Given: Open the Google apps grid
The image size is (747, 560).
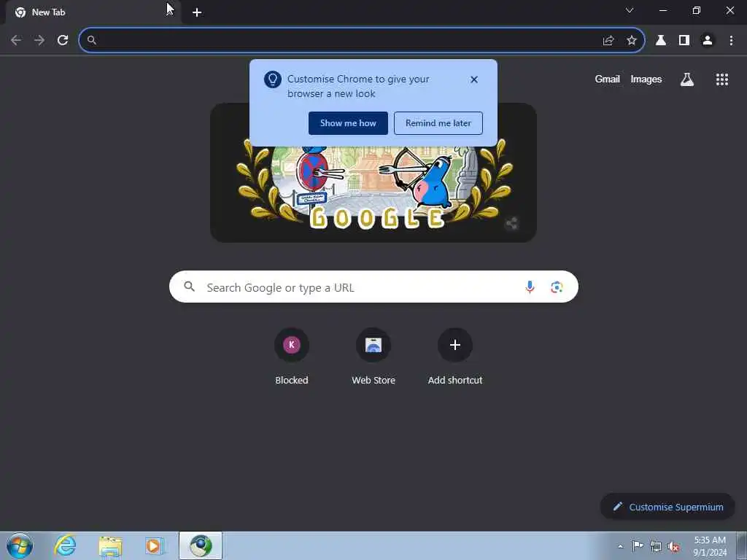Looking at the screenshot, I should click(x=722, y=79).
